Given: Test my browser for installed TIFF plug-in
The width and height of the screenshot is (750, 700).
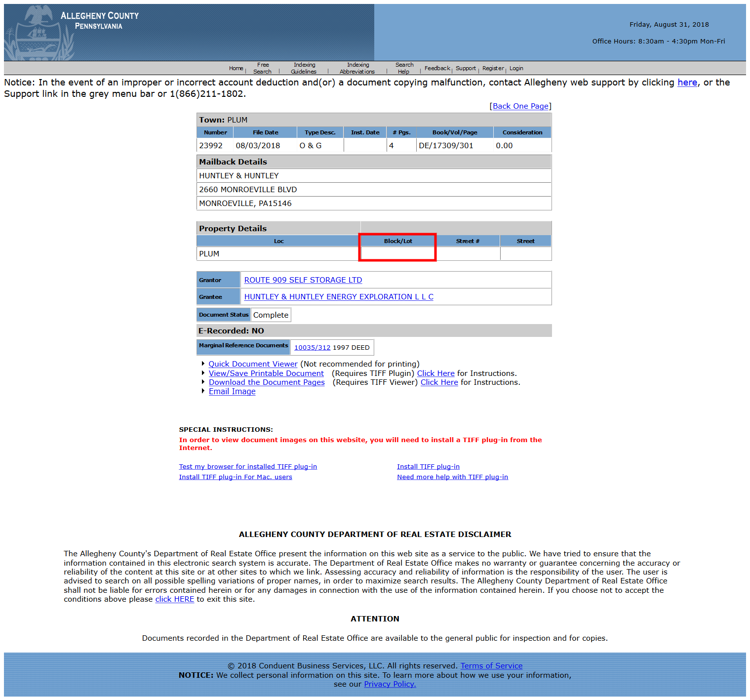Looking at the screenshot, I should click(x=248, y=467).
